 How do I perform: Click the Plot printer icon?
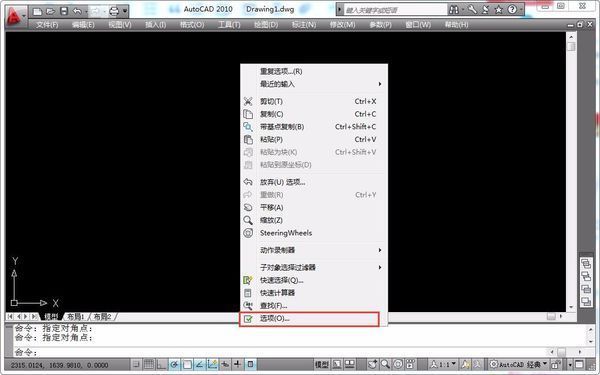click(x=114, y=11)
